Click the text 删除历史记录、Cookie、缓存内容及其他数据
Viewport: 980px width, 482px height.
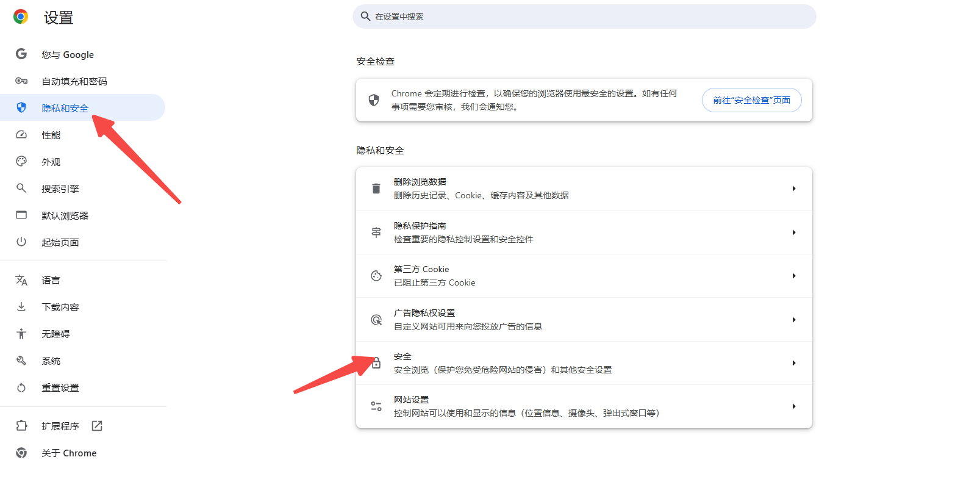481,195
